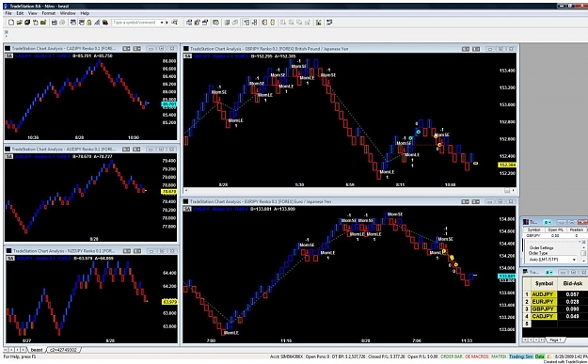588x364 pixels.
Task: Click the SA icon in AUDJPY chart
Action: [x=9, y=156]
